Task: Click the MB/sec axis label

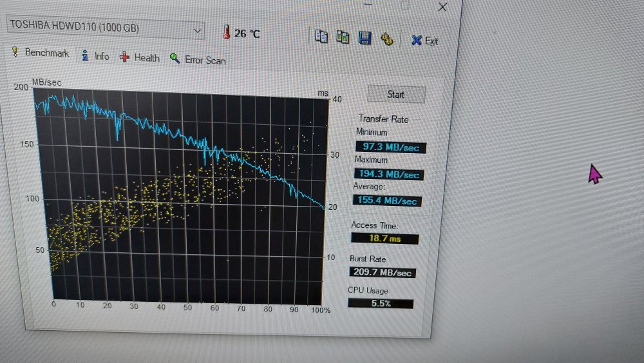Action: point(47,82)
